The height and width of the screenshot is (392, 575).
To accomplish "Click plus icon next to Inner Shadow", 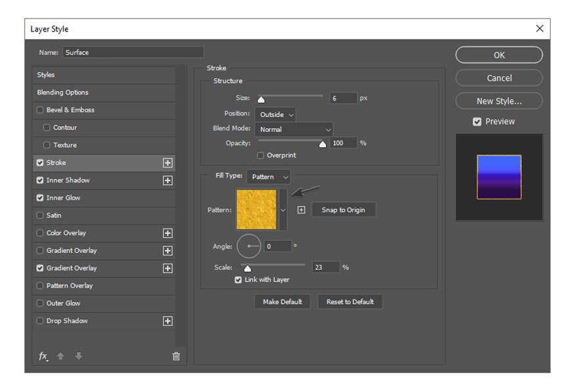I will (x=168, y=181).
